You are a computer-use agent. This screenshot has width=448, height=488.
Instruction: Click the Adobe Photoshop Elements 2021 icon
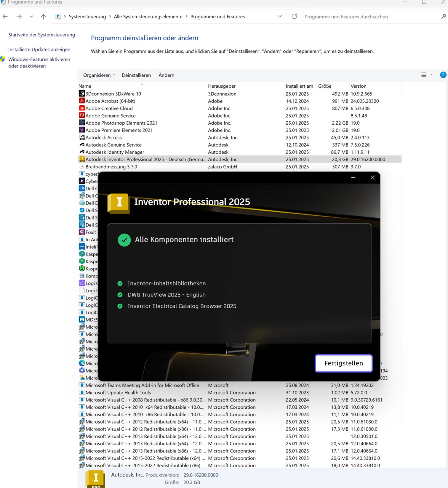pos(82,123)
